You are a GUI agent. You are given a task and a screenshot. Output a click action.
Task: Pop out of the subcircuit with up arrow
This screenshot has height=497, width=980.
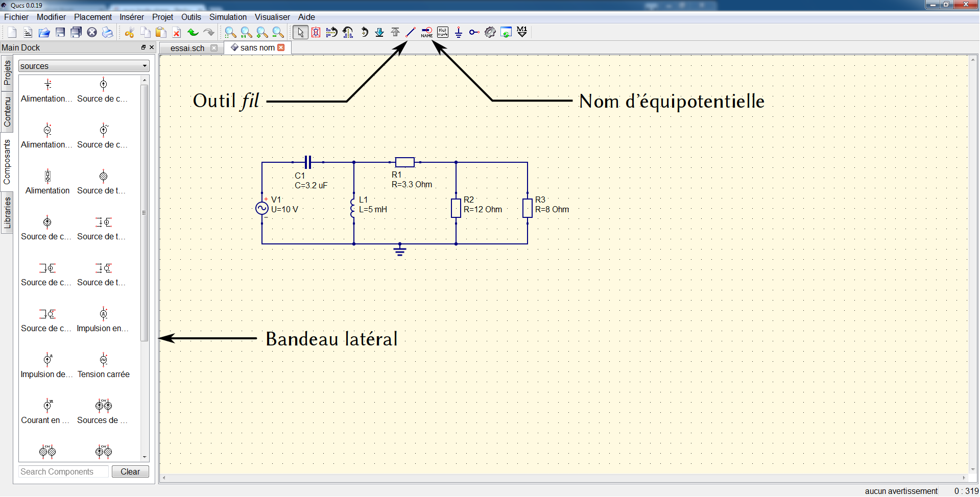pyautogui.click(x=395, y=33)
